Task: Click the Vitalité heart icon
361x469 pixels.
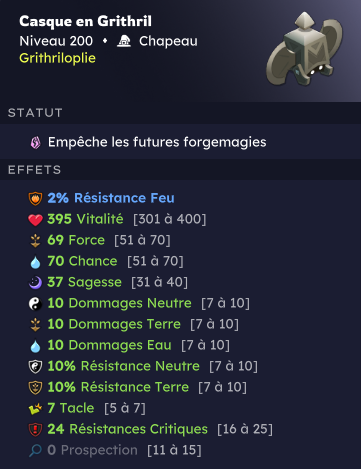Action: coord(35,220)
